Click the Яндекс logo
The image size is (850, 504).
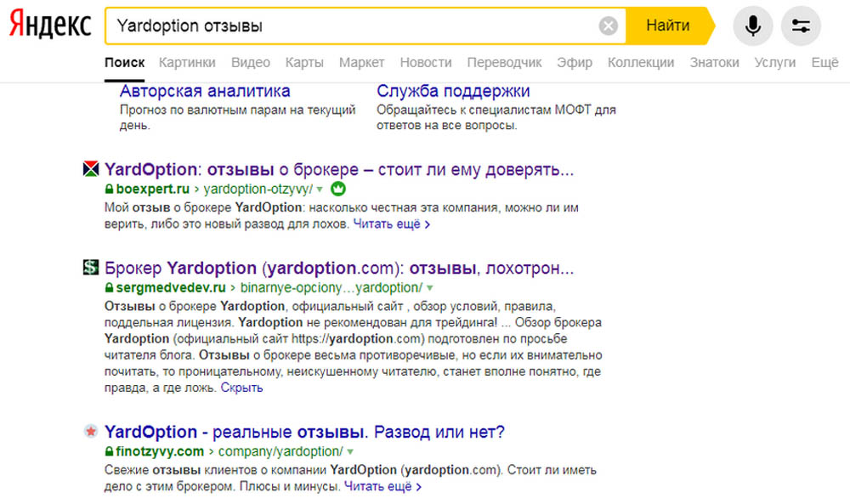click(50, 25)
